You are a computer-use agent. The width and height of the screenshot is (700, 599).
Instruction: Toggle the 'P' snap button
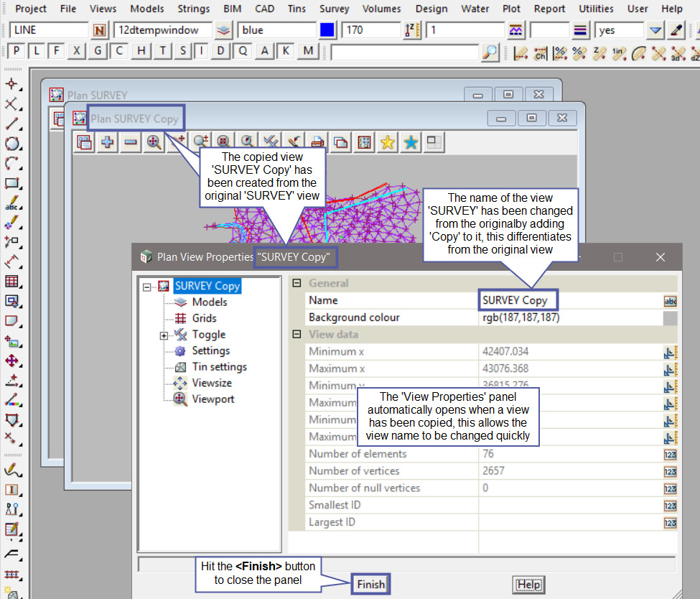pyautogui.click(x=17, y=52)
